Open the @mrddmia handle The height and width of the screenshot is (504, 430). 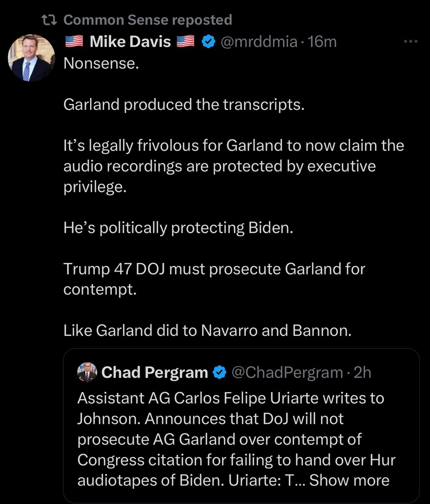coord(259,41)
